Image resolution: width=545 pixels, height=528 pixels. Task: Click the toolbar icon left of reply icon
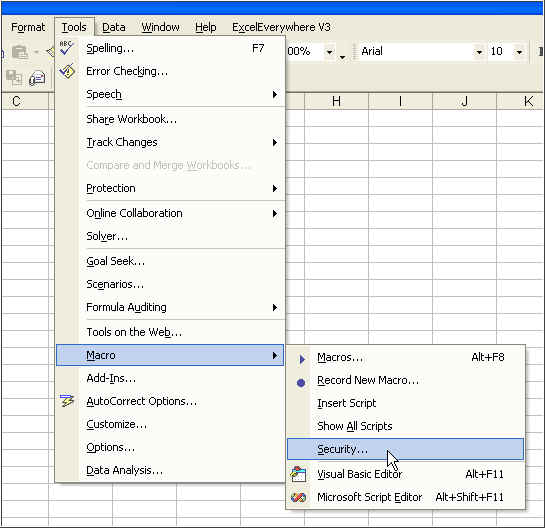point(14,78)
